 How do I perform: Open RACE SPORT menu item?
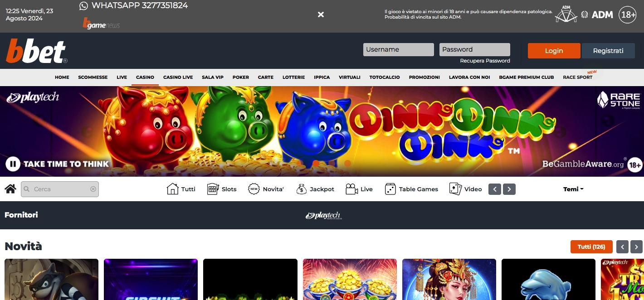click(x=578, y=77)
